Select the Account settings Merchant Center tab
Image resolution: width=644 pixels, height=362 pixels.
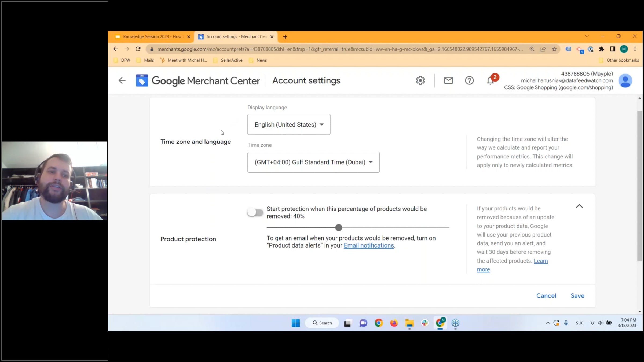point(236,36)
